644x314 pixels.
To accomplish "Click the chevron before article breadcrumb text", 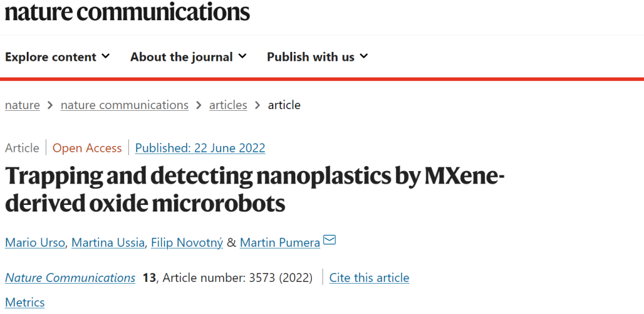I will [258, 105].
